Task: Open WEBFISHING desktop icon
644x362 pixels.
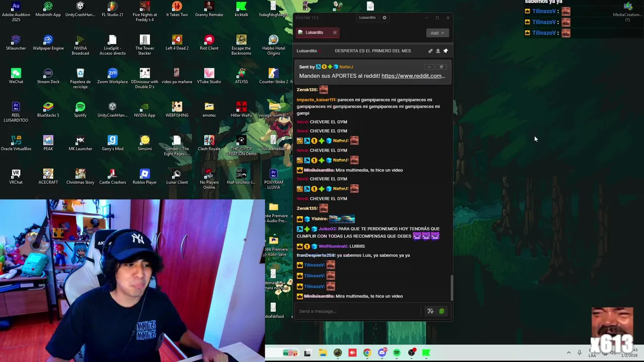Action: tap(177, 110)
